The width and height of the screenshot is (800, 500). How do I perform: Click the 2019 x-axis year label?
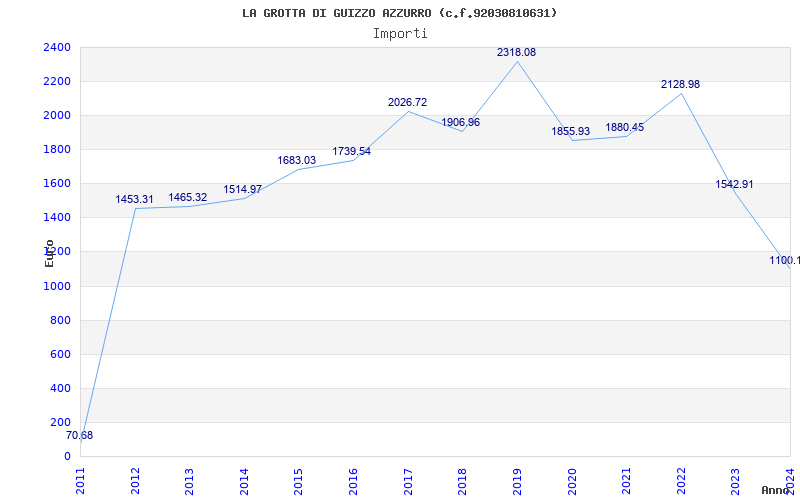point(517,481)
